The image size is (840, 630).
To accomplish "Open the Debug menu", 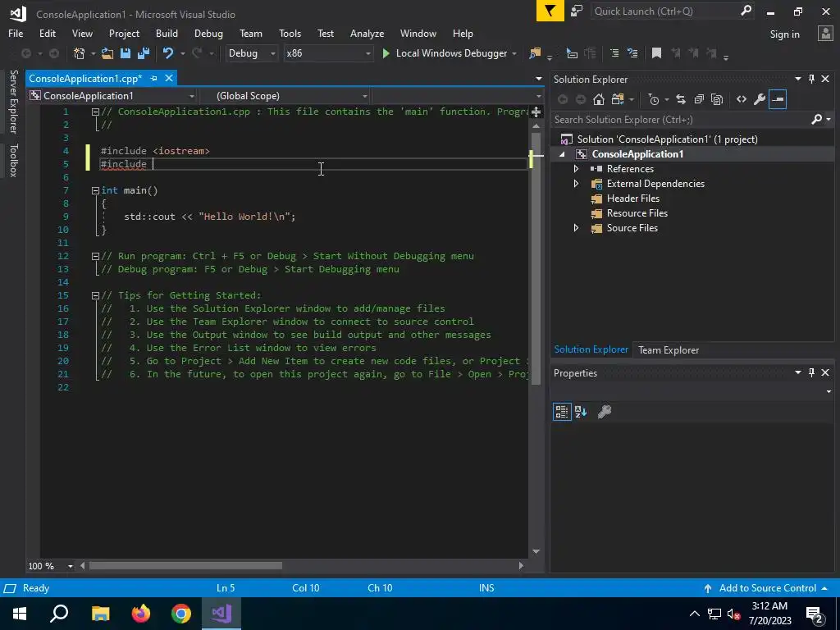I will [x=208, y=33].
